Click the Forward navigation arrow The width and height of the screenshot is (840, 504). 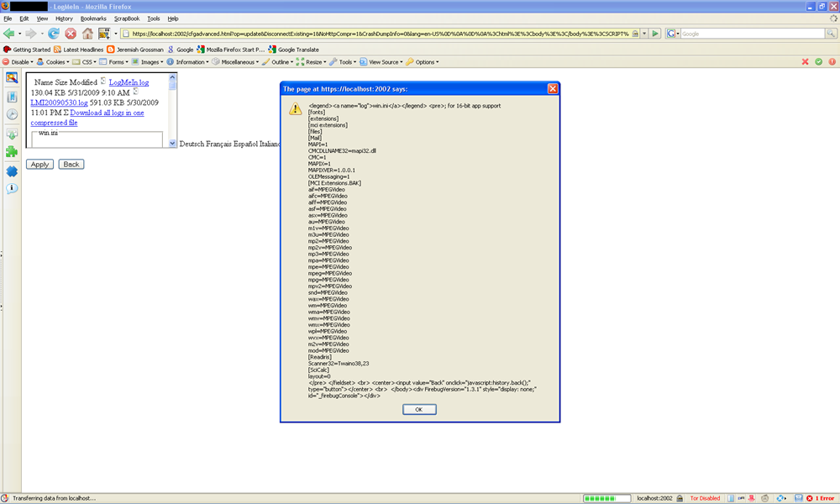30,34
